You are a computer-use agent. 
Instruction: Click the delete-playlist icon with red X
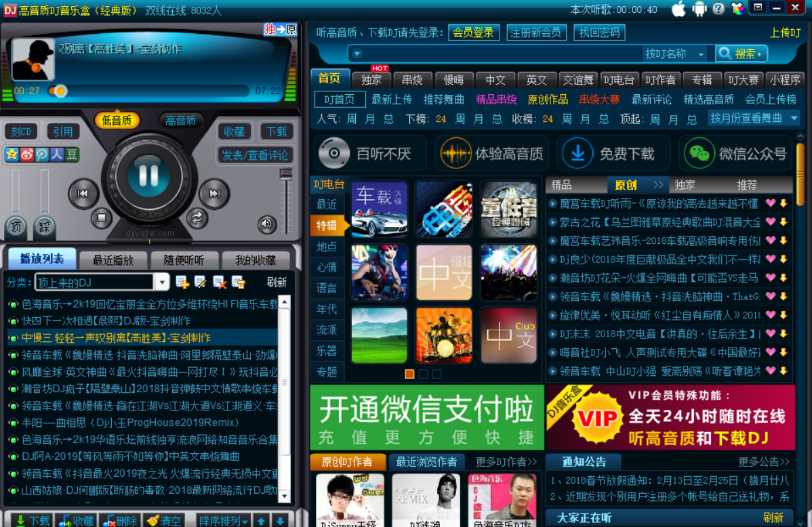point(221,282)
